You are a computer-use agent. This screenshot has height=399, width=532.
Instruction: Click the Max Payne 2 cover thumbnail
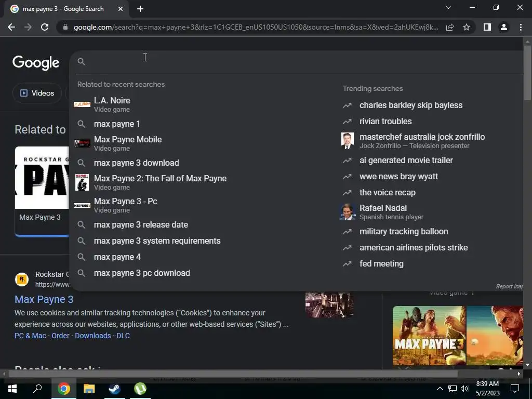coord(82,182)
